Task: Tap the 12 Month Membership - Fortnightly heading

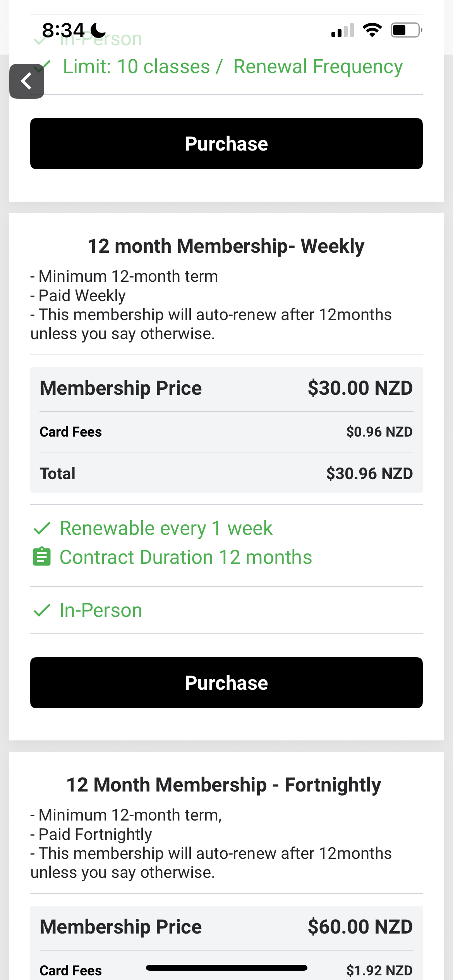Action: pyautogui.click(x=224, y=785)
